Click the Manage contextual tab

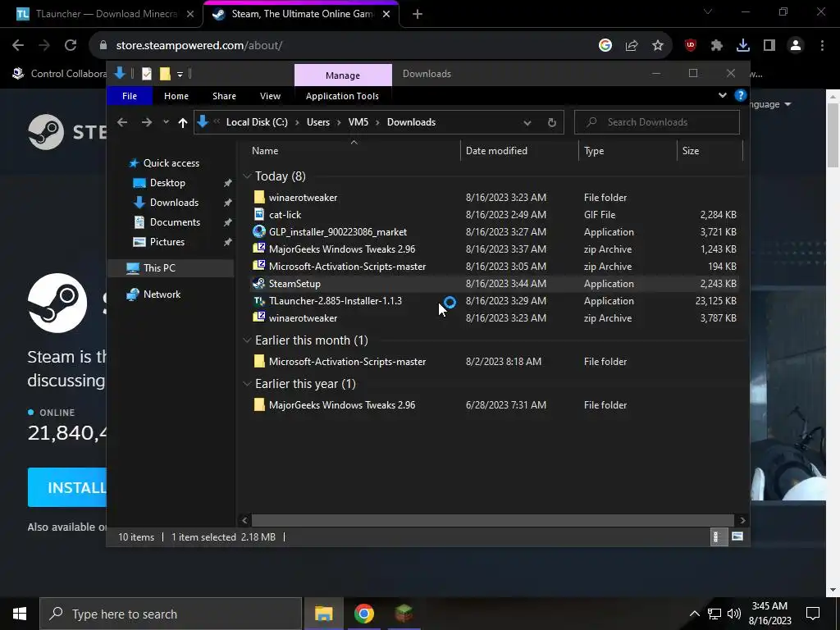tap(343, 75)
